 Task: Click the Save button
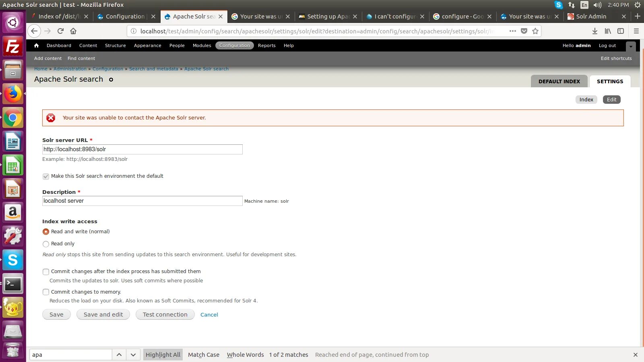coord(56,315)
